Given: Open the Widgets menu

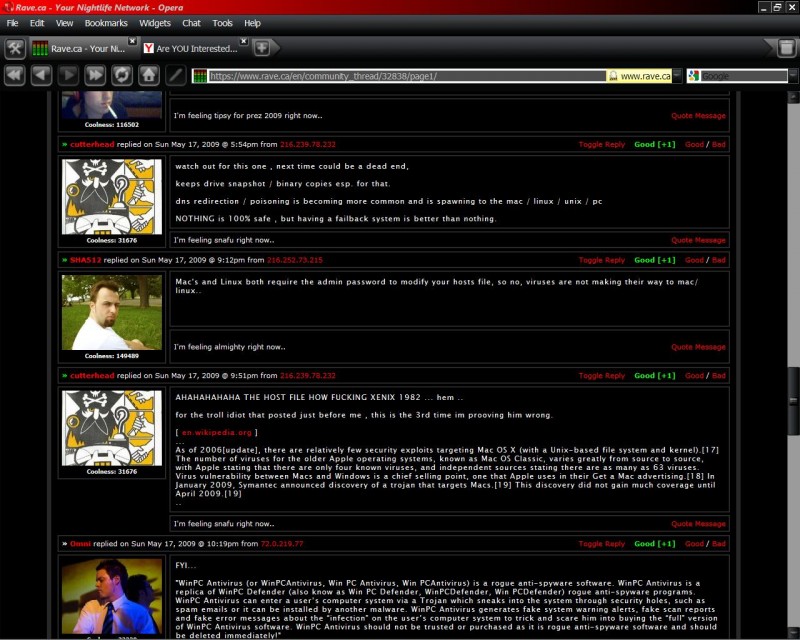Looking at the screenshot, I should [x=155, y=23].
